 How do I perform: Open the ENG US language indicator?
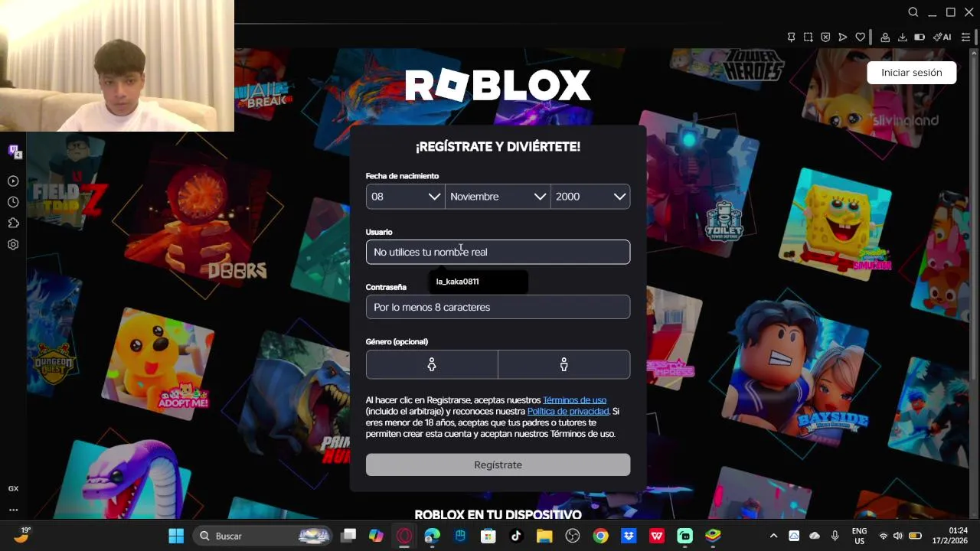coord(859,536)
